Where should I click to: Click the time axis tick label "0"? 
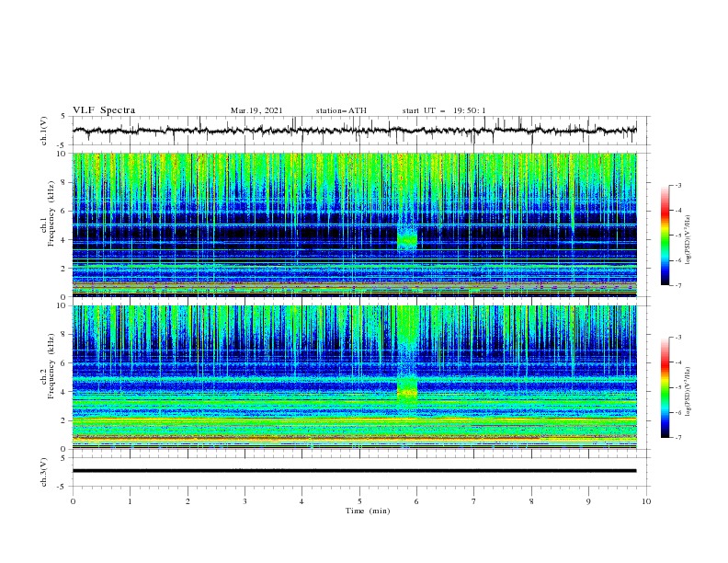[73, 501]
